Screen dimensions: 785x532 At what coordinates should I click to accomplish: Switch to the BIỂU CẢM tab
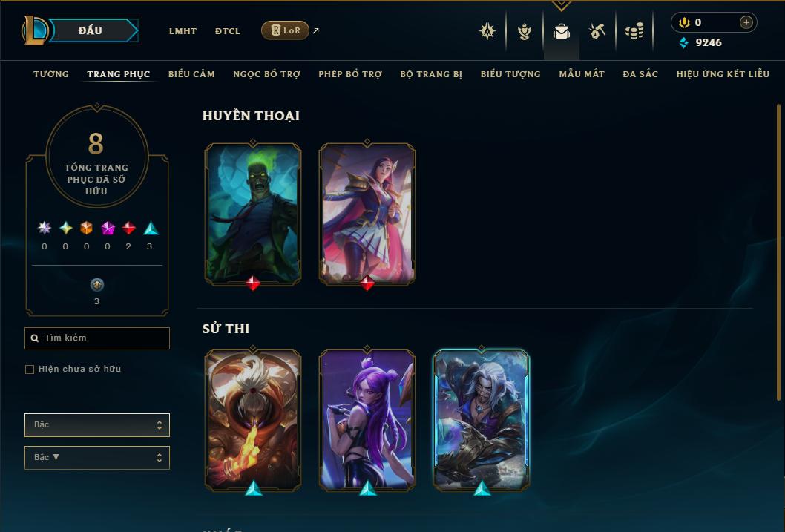tap(191, 74)
